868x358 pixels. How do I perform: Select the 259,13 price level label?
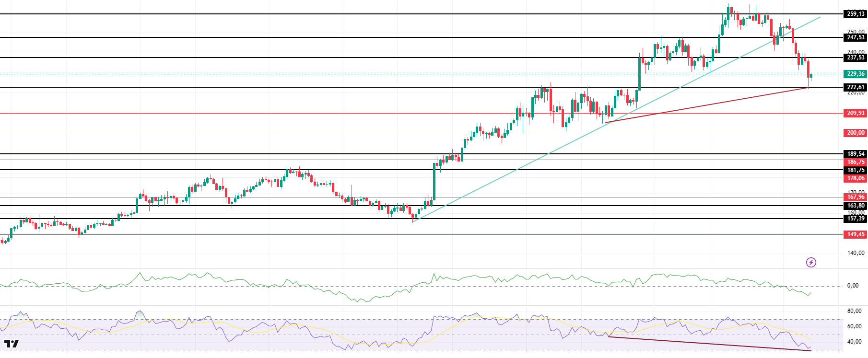855,14
